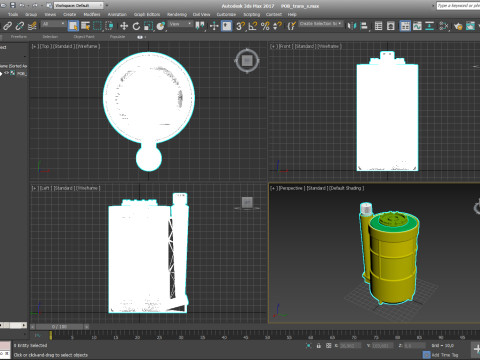Open the Create menu
Image resolution: width=480 pixels, height=360 pixels.
point(69,14)
